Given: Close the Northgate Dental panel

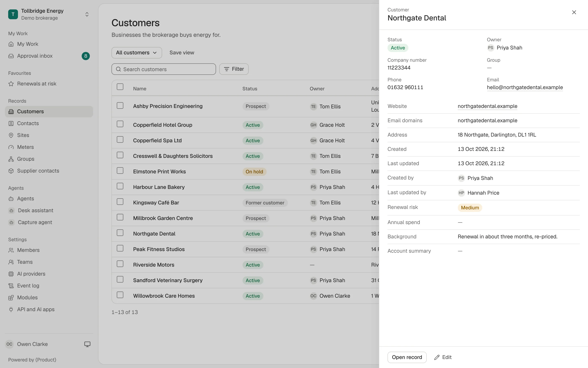Looking at the screenshot, I should tap(574, 12).
